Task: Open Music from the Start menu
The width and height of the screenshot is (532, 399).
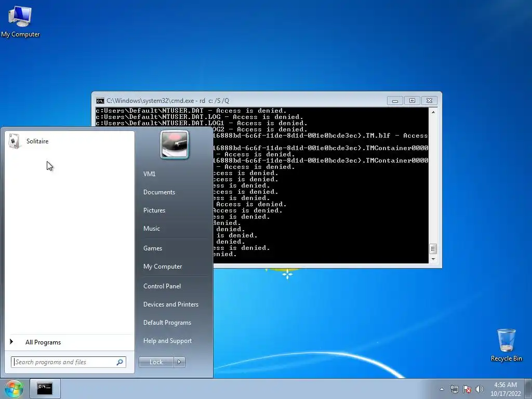Action: click(x=175, y=229)
